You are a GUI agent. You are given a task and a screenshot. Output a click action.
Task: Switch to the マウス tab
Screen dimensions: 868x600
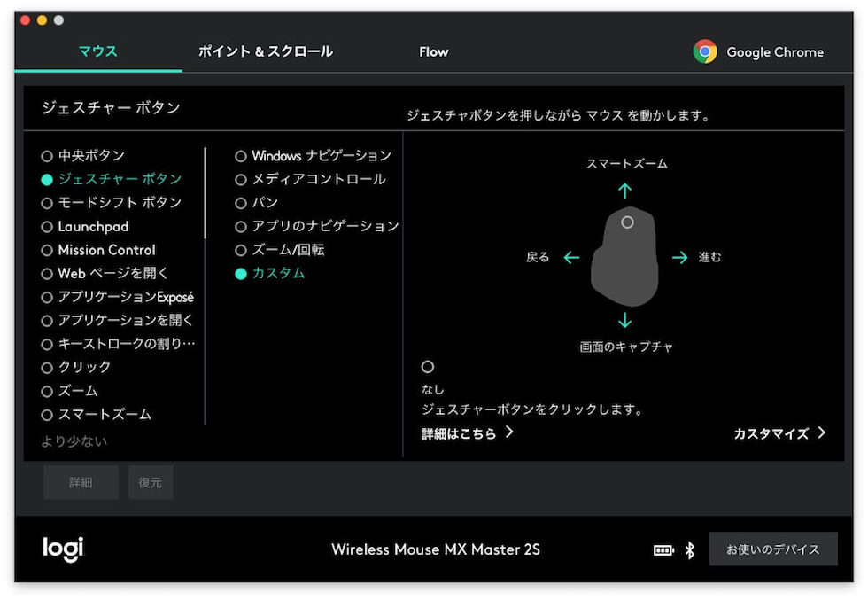98,51
